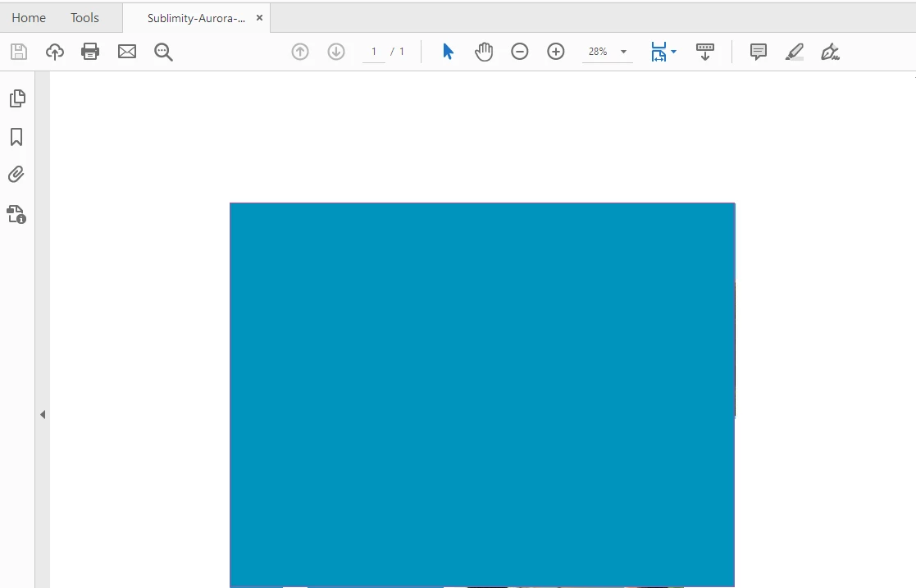Click the Save file icon

(19, 52)
